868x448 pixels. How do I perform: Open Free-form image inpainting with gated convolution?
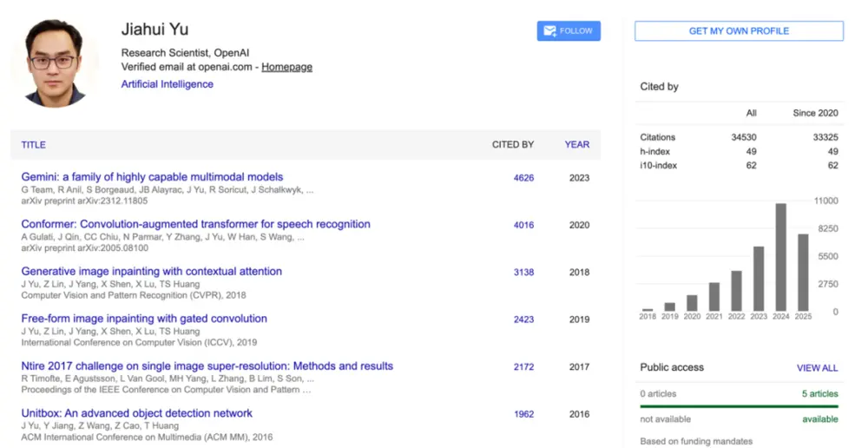point(144,319)
